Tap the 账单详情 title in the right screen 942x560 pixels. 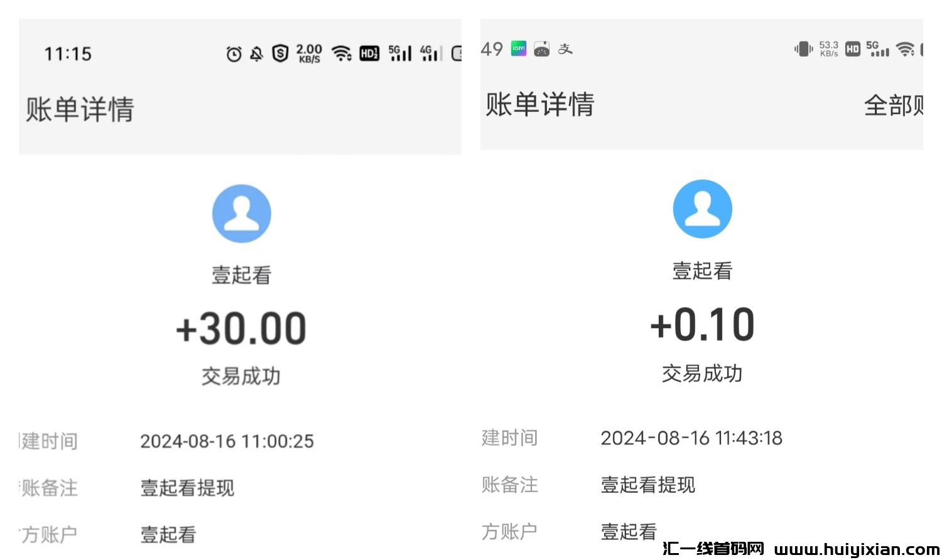coord(539,104)
